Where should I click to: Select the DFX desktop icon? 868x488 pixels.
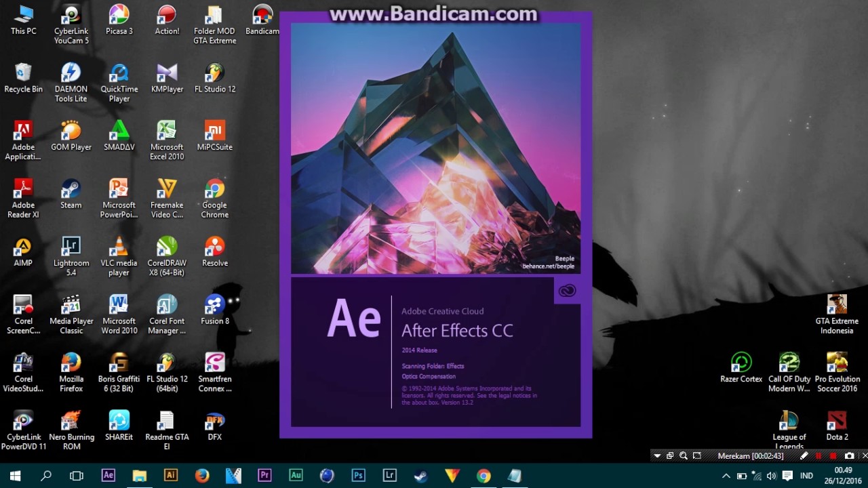(215, 426)
